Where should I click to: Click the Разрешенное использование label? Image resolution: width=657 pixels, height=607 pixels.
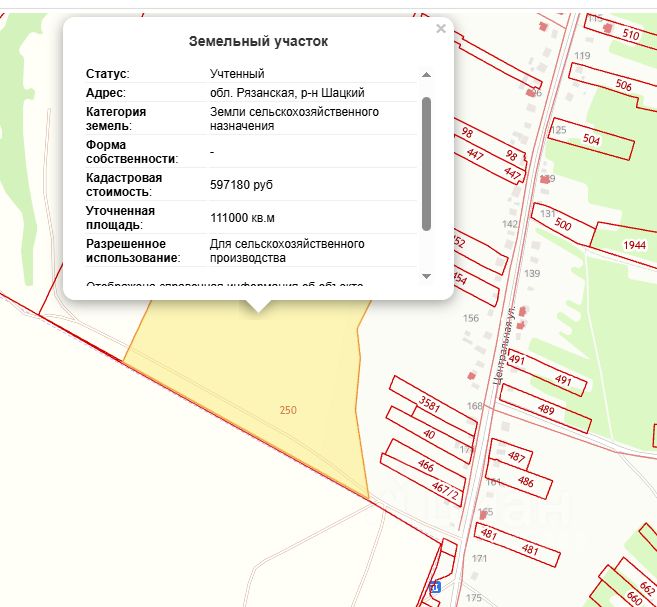(x=133, y=251)
